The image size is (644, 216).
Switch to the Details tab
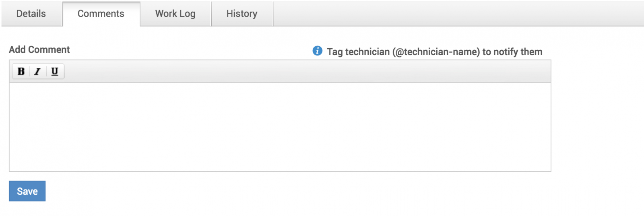[x=31, y=14]
